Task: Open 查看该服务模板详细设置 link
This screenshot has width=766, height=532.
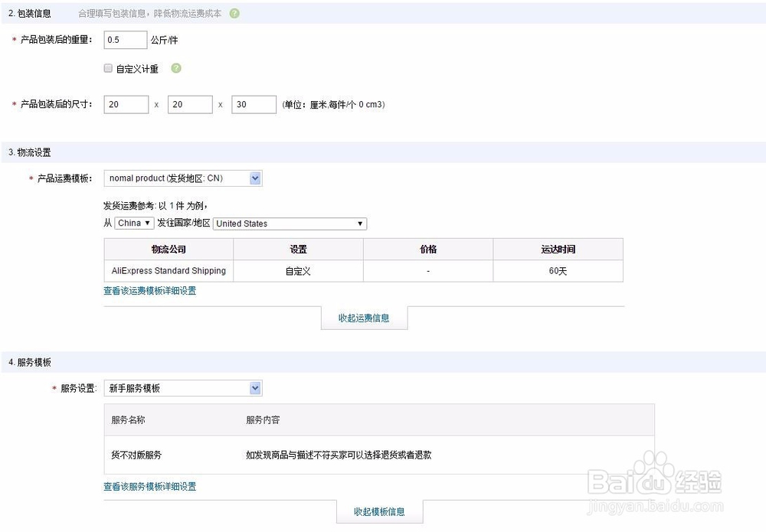Action: point(149,487)
